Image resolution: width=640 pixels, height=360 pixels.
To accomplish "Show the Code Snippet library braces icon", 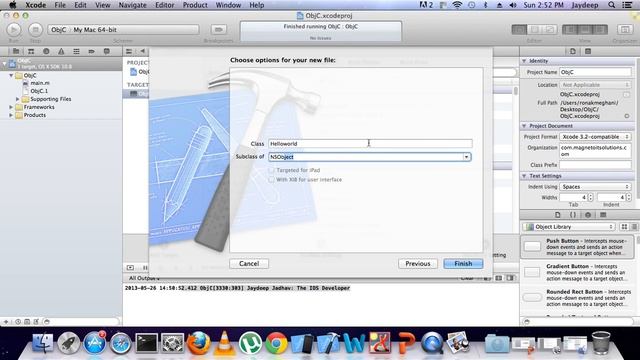I will click(x=573, y=215).
